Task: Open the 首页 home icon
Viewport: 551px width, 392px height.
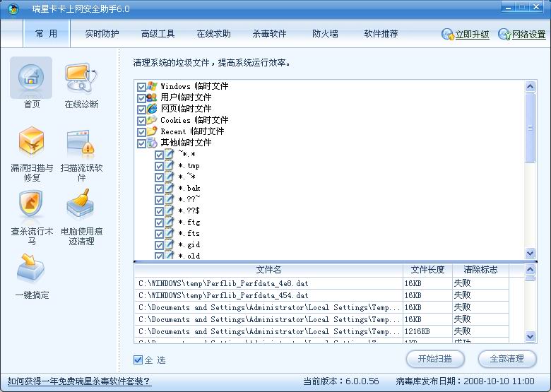Action: (31, 78)
